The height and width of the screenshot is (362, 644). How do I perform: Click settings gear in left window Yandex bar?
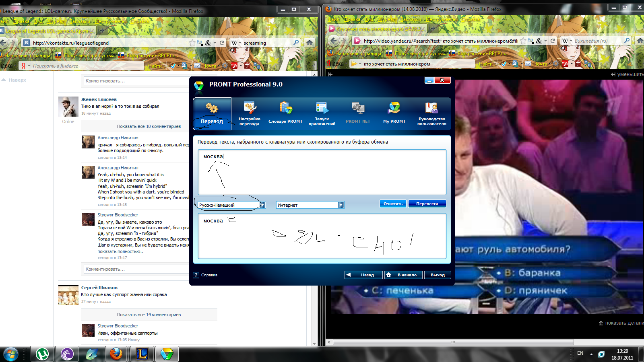pyautogui.click(x=225, y=66)
